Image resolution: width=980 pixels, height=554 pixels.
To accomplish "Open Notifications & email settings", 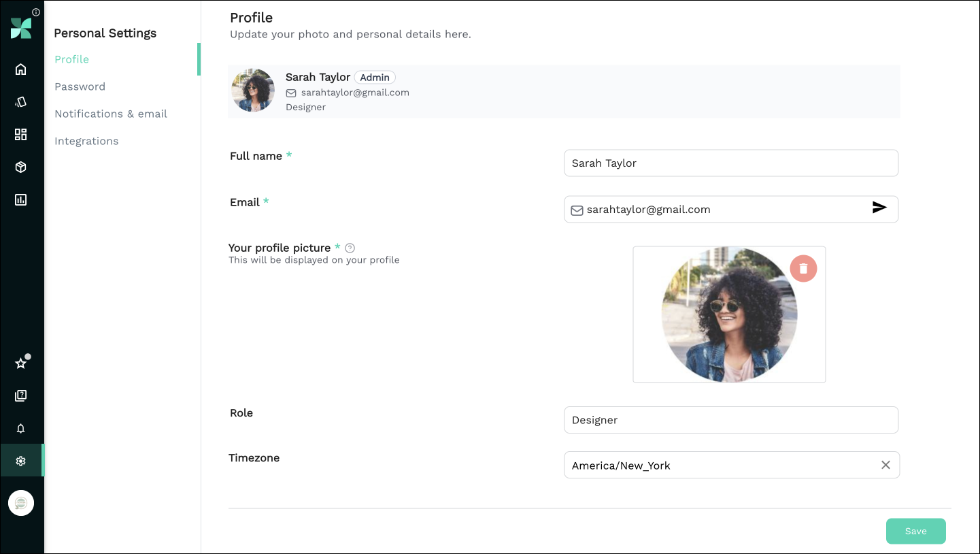I will click(x=111, y=114).
